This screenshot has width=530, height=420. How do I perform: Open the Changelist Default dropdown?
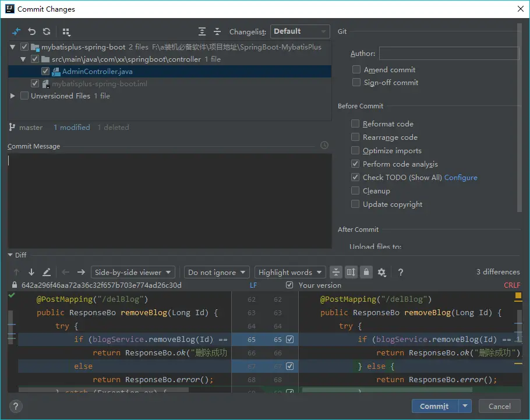[x=300, y=31]
